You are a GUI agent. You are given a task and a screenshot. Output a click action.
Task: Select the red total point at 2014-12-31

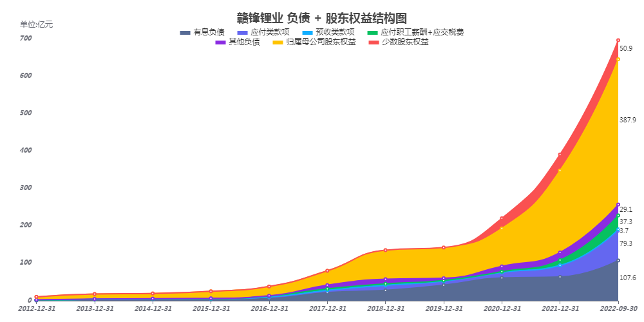[153, 294]
